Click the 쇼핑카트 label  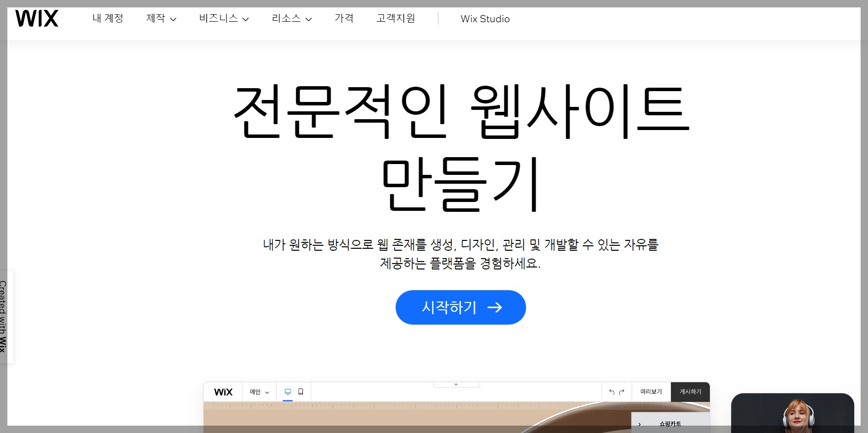(670, 424)
